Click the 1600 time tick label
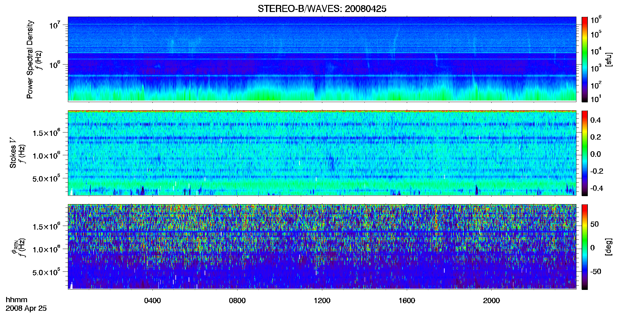This screenshot has height=332, width=644. tap(407, 301)
